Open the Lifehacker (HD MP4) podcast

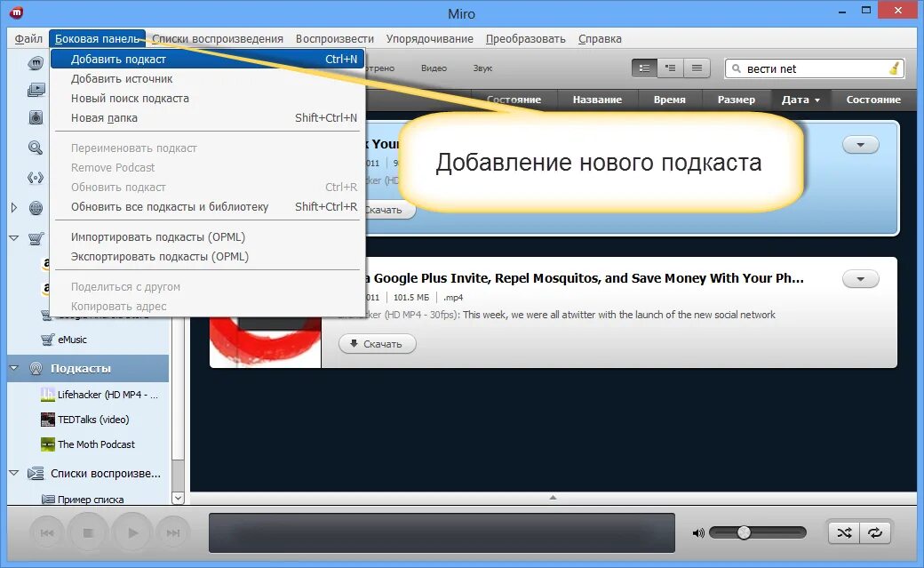click(99, 395)
